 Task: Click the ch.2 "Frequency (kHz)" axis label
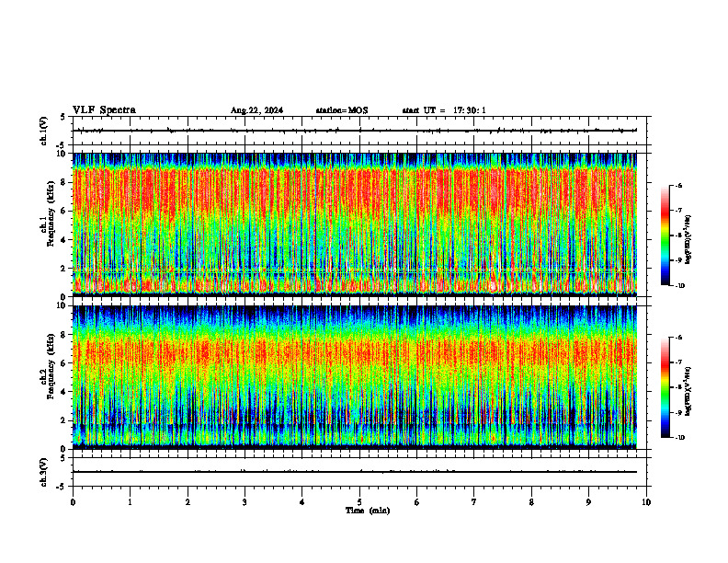pos(51,366)
